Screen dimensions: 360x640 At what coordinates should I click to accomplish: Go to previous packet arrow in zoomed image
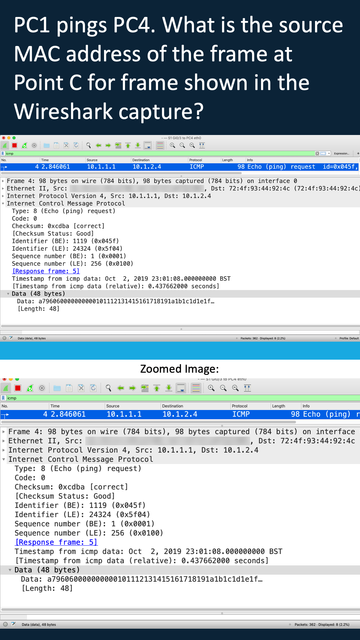click(x=121, y=388)
